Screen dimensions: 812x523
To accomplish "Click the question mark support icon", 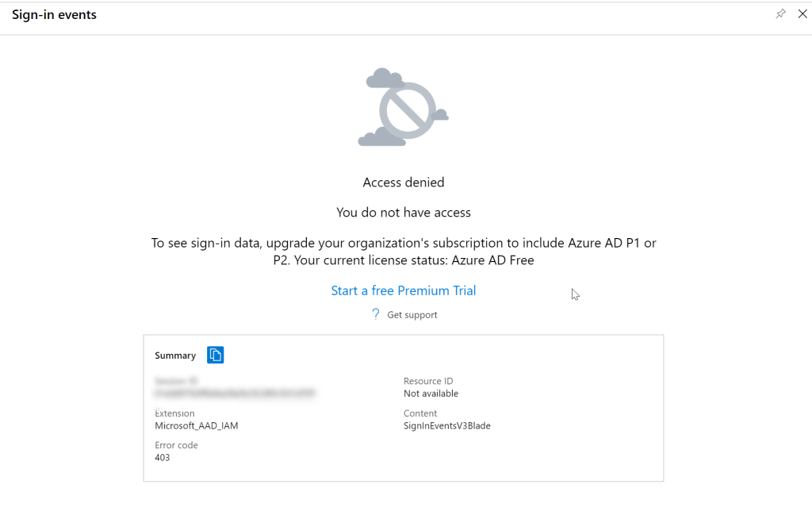I will coord(376,314).
